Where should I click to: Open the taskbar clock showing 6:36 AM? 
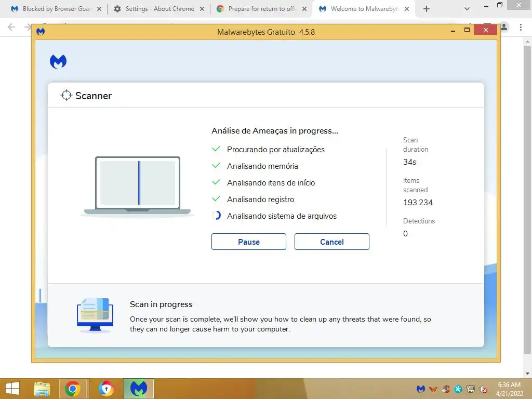[509, 389]
